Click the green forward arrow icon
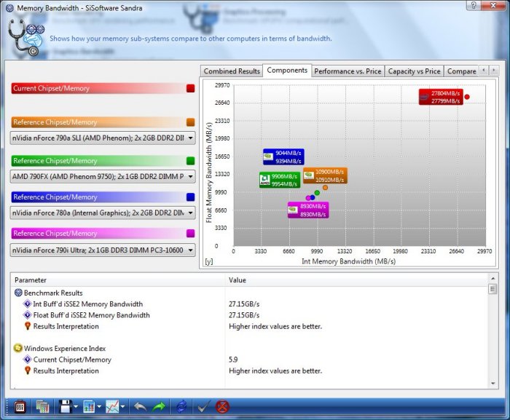 159,407
